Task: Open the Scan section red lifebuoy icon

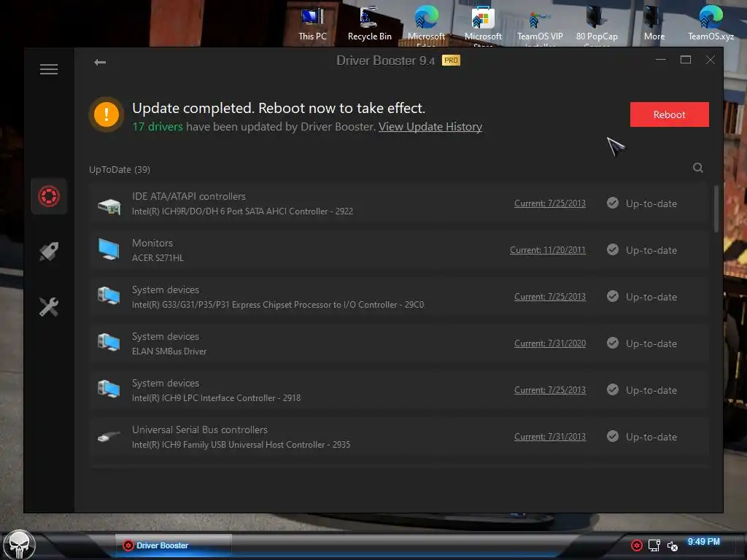Action: (49, 196)
